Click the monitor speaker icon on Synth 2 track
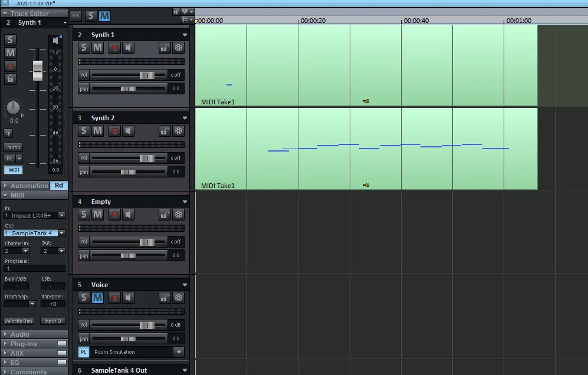Screen dimensions: 588x375 128,131
